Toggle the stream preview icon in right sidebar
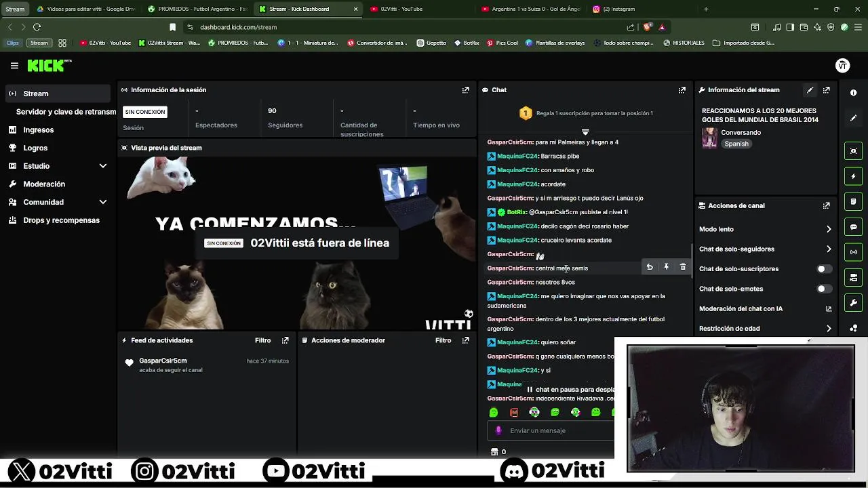Screen dimensions: 868x488 coord(853,150)
